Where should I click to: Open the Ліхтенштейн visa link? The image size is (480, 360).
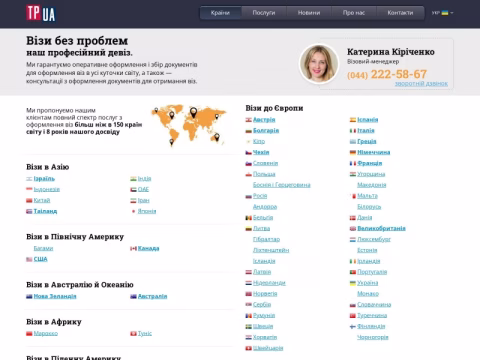click(x=271, y=250)
